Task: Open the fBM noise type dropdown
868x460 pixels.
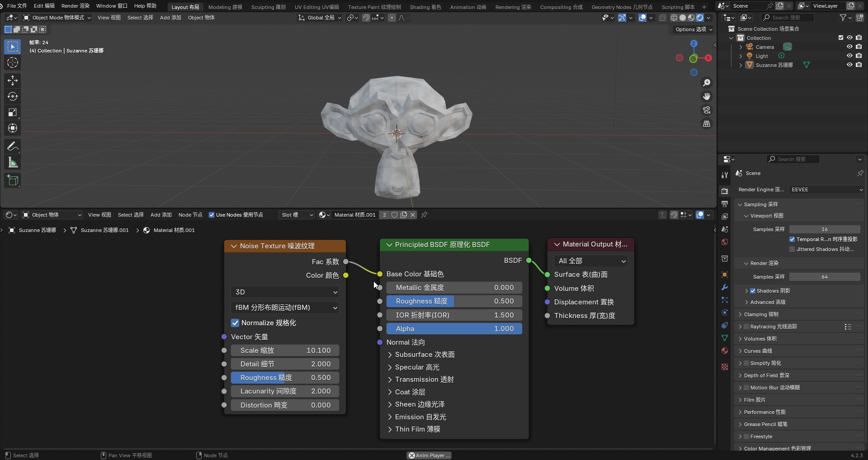Action: coord(285,308)
